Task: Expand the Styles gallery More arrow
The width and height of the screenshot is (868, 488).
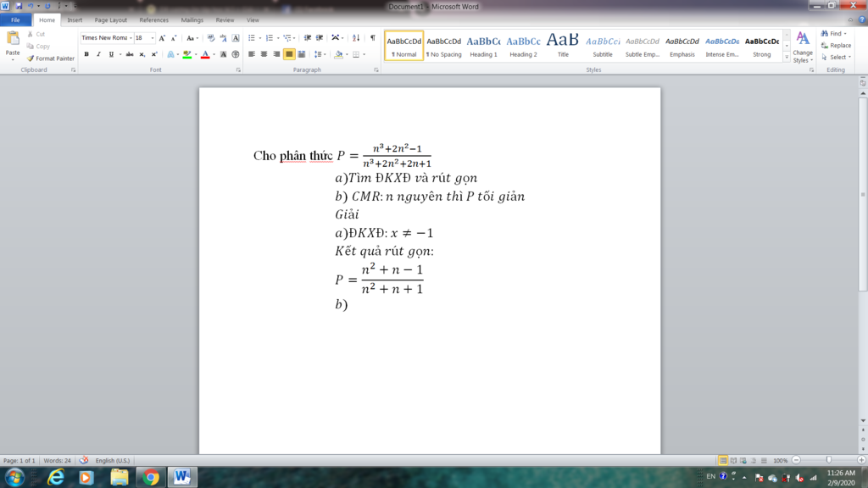Action: pos(786,57)
